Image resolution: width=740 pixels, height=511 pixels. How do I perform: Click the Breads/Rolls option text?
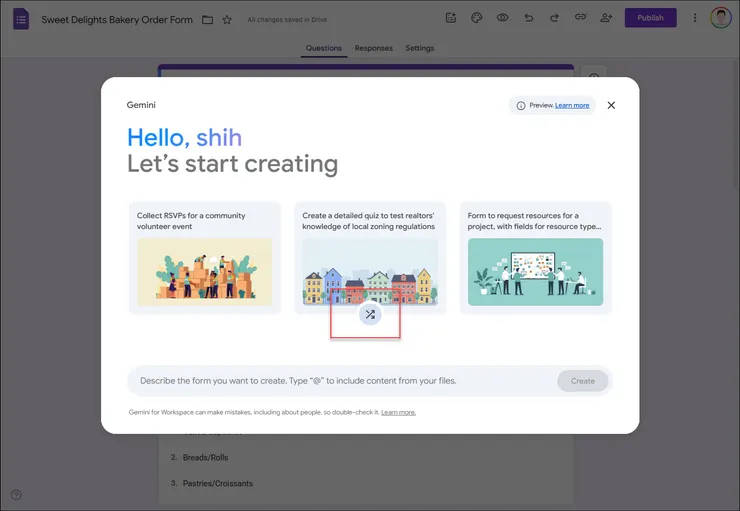205,457
